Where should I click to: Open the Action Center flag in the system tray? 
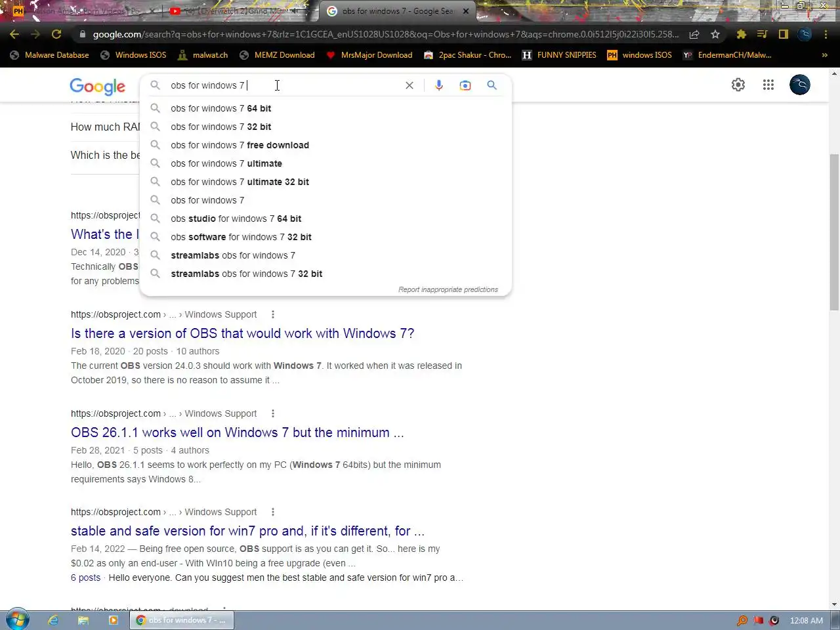click(x=758, y=620)
